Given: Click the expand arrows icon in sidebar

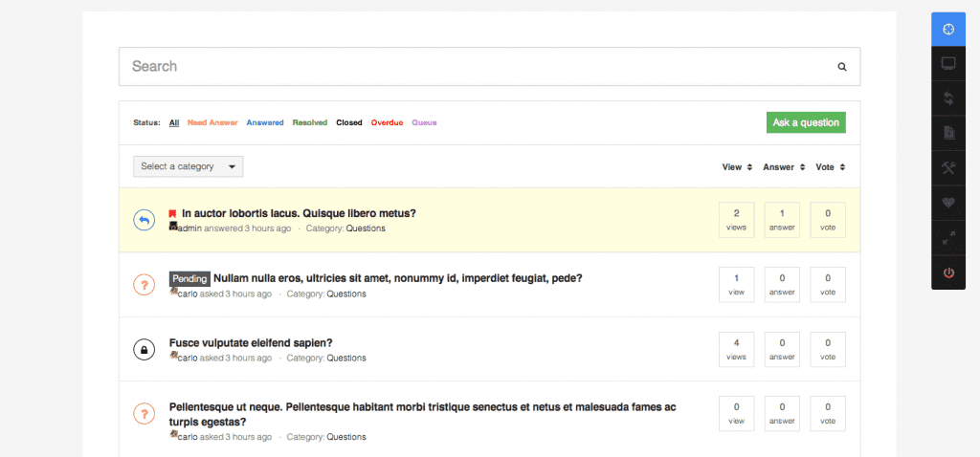Looking at the screenshot, I should (x=948, y=238).
